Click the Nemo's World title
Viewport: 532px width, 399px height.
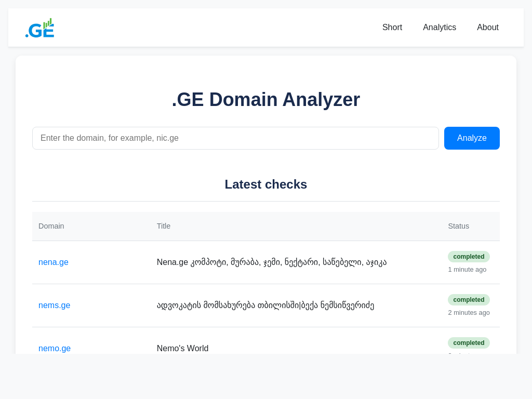click(182, 348)
